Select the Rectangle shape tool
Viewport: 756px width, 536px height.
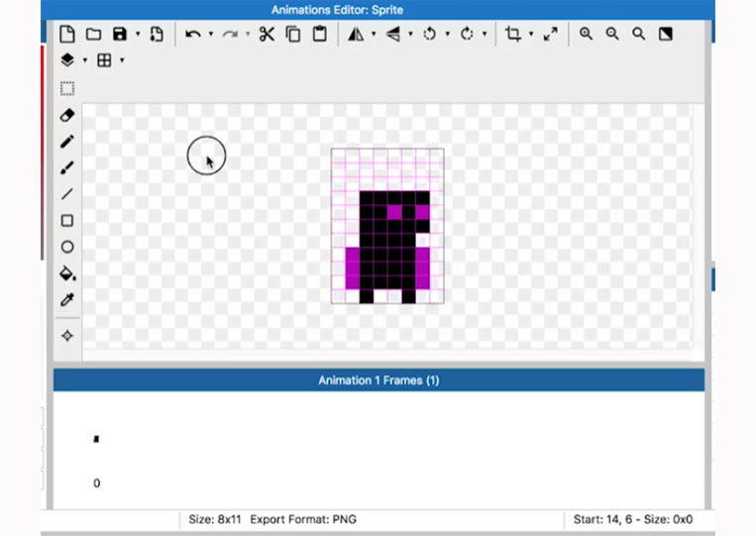click(x=67, y=221)
